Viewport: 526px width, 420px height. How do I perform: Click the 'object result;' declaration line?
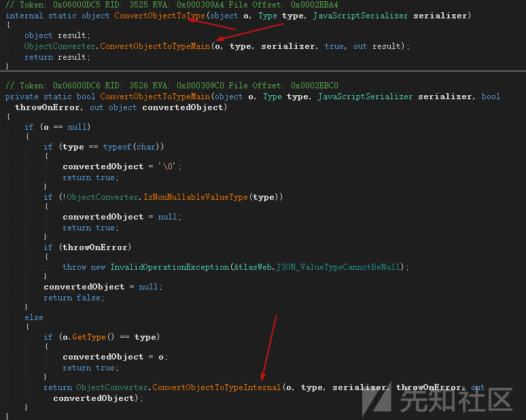point(57,35)
